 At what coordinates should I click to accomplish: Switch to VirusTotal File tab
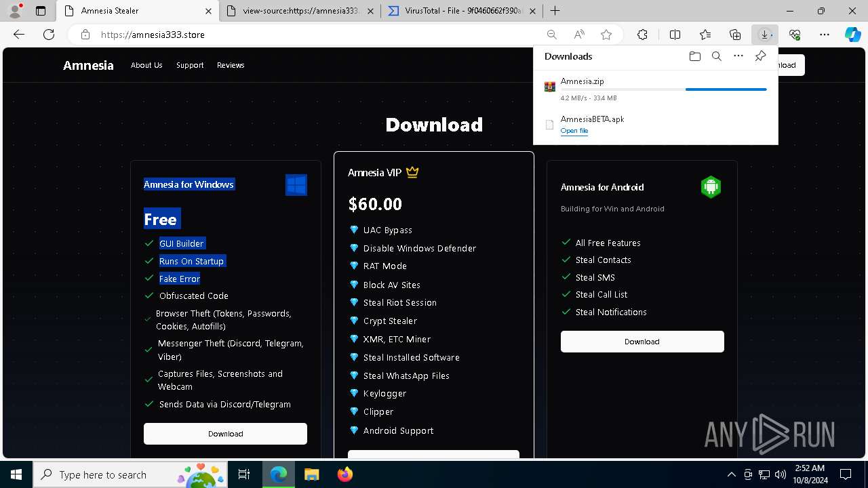463,11
